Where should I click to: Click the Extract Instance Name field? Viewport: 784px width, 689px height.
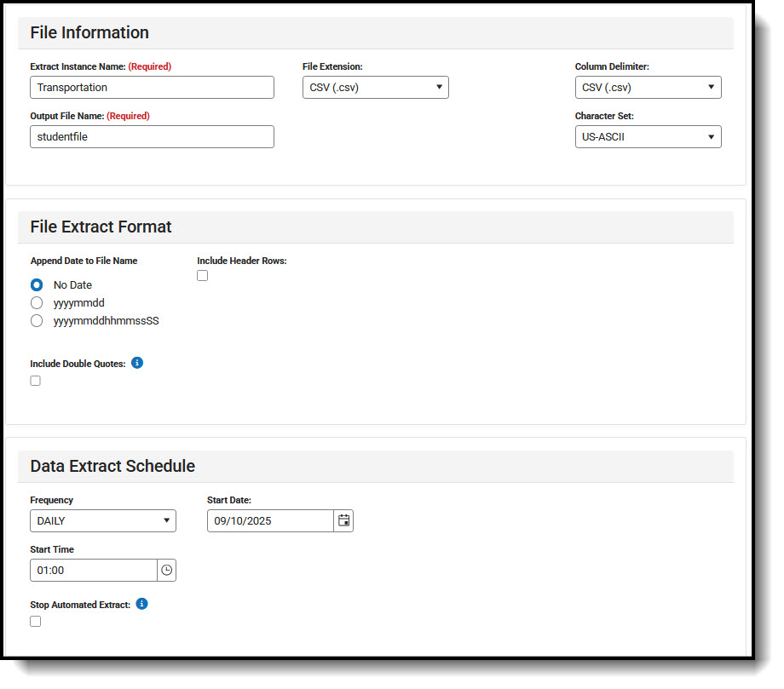coord(152,87)
